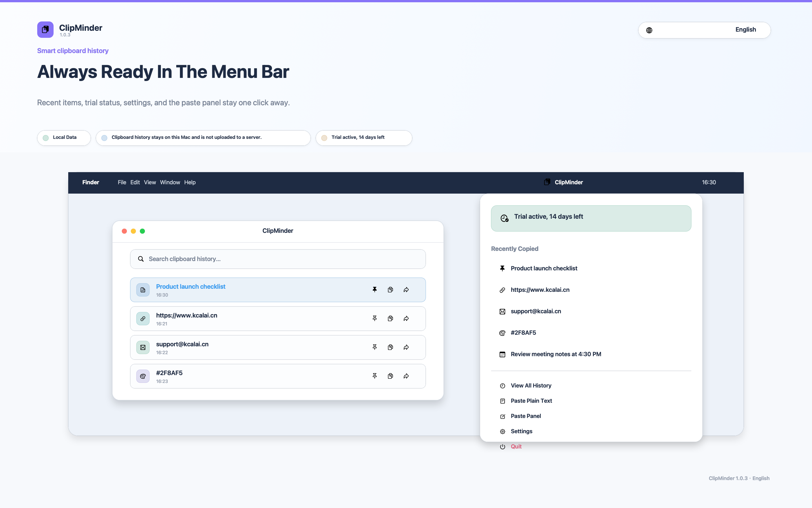Click the history clock icon beside View All History
Image resolution: width=812 pixels, height=508 pixels.
pos(502,386)
